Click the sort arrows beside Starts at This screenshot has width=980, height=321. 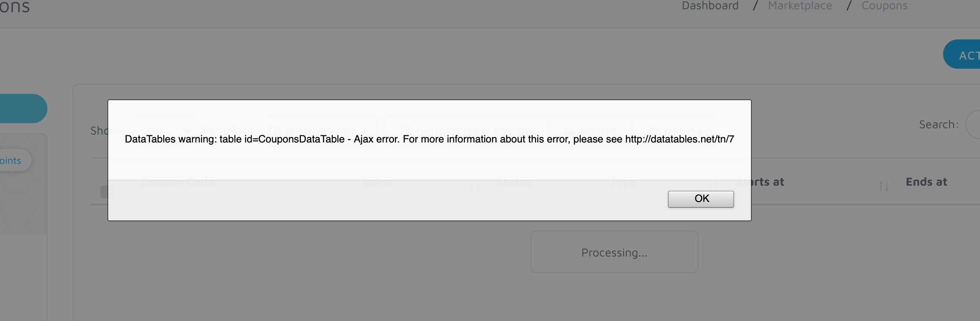(x=884, y=186)
